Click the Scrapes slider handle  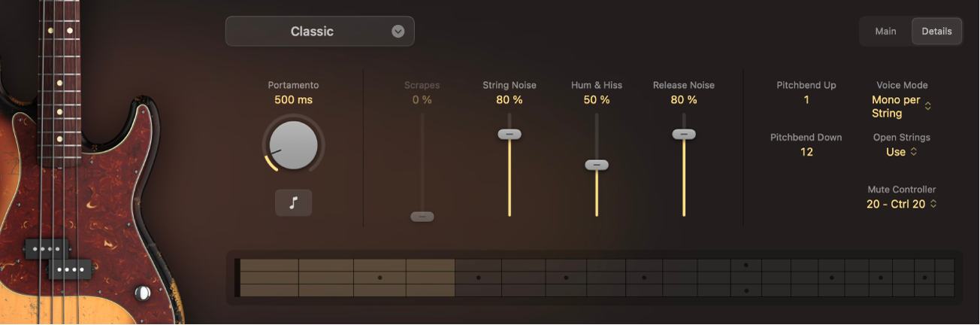pos(422,217)
